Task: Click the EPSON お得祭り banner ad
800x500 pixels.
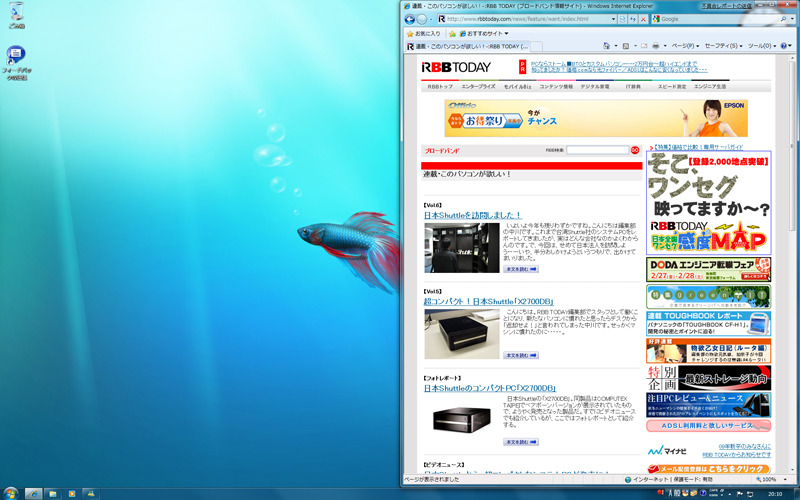Action: [596, 118]
